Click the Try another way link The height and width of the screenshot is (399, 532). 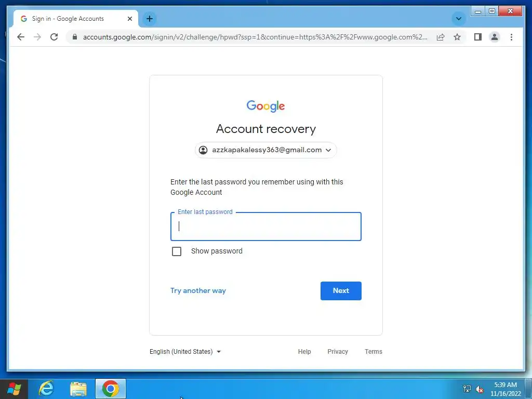pyautogui.click(x=198, y=291)
